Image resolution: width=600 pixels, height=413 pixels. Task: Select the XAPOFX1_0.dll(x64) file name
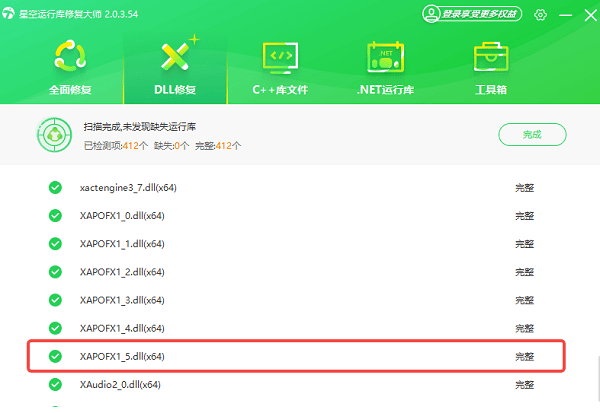(122, 215)
